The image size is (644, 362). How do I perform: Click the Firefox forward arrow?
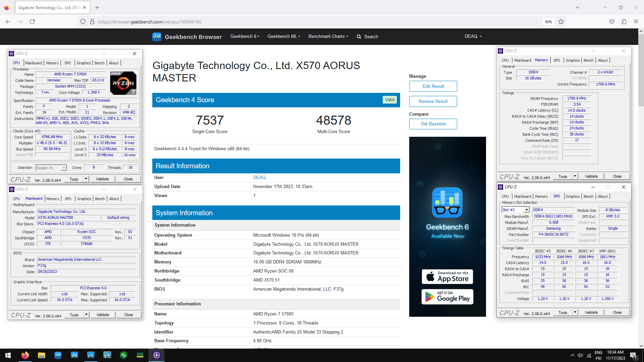click(20, 22)
